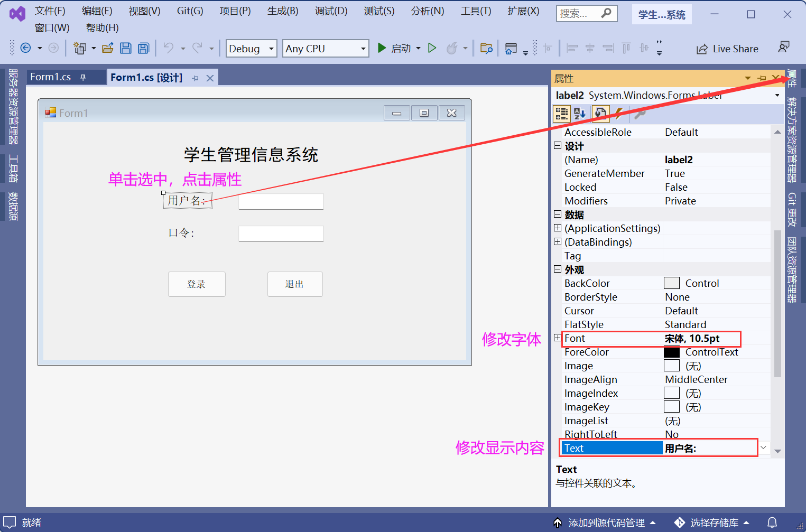Image resolution: width=806 pixels, height=532 pixels.
Task: Click the redo arrow icon
Action: pyautogui.click(x=197, y=48)
